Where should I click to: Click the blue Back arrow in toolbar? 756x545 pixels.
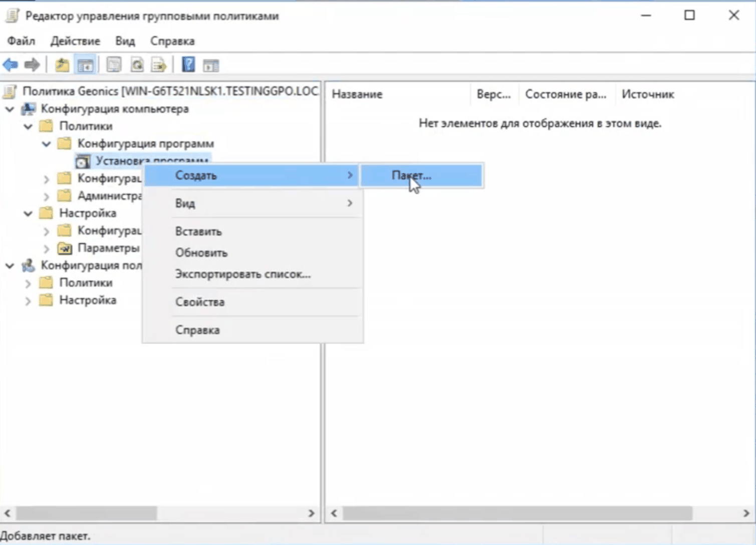pyautogui.click(x=11, y=65)
